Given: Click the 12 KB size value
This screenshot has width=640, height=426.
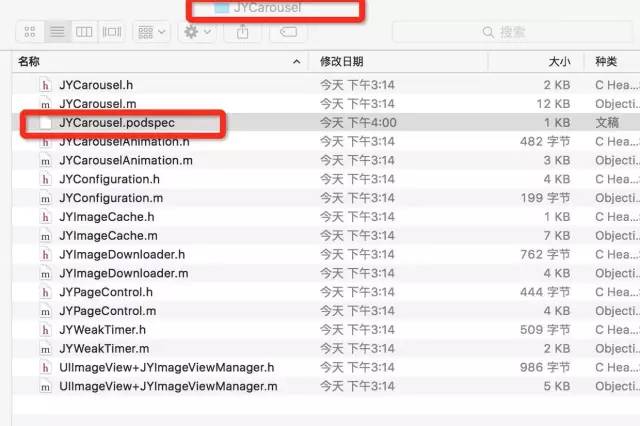Looking at the screenshot, I should point(553,104).
